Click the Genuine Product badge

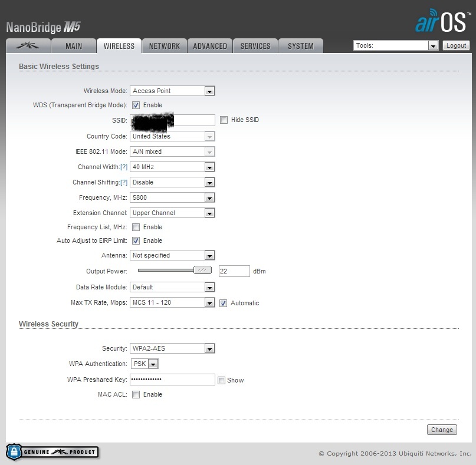[x=52, y=452]
